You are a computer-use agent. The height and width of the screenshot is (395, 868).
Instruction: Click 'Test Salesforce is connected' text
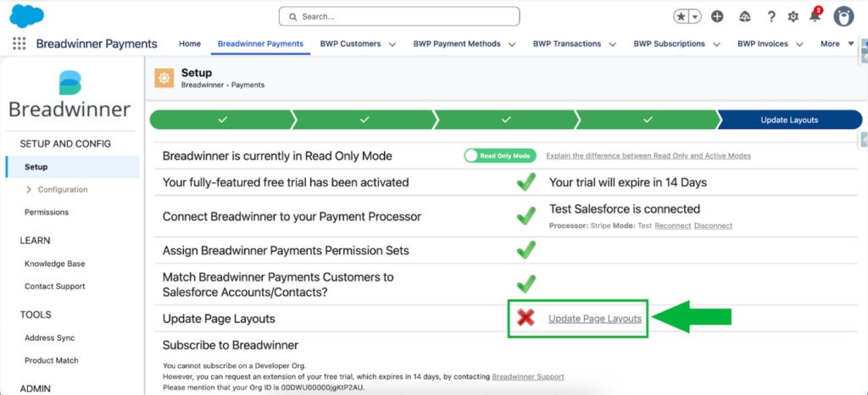625,209
